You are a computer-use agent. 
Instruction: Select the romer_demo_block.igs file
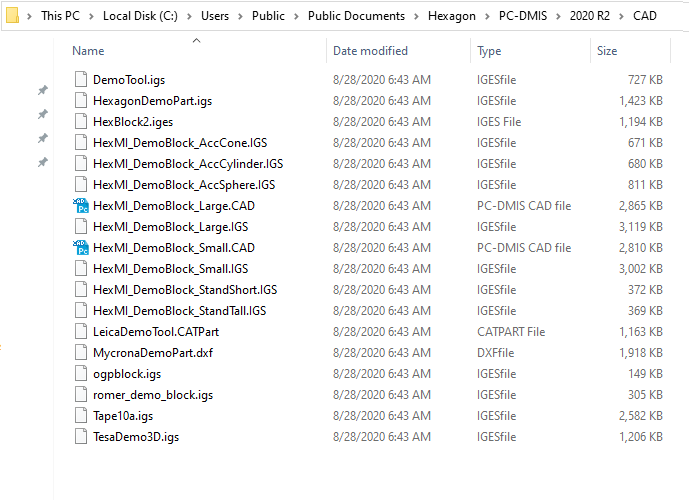[x=152, y=394]
